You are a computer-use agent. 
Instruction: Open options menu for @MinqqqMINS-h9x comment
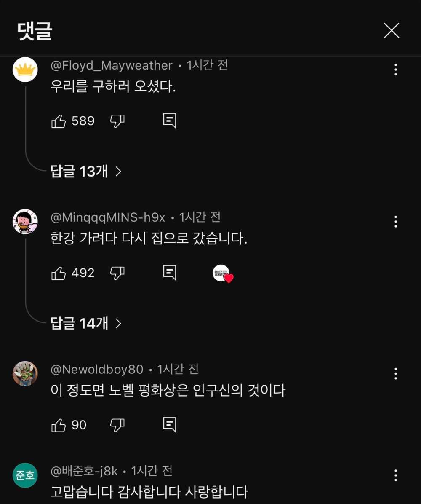395,222
